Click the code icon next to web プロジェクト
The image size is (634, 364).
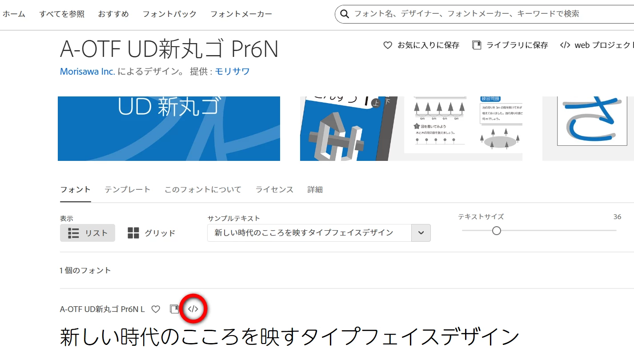[x=565, y=45]
